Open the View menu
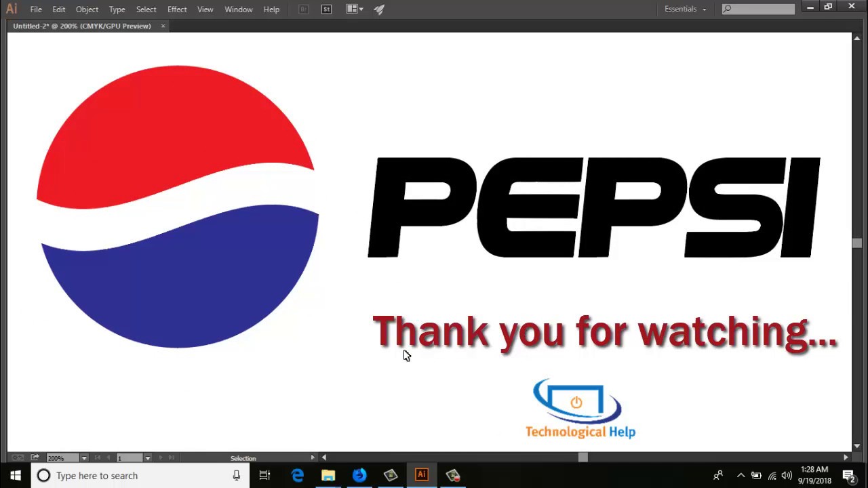 [205, 9]
